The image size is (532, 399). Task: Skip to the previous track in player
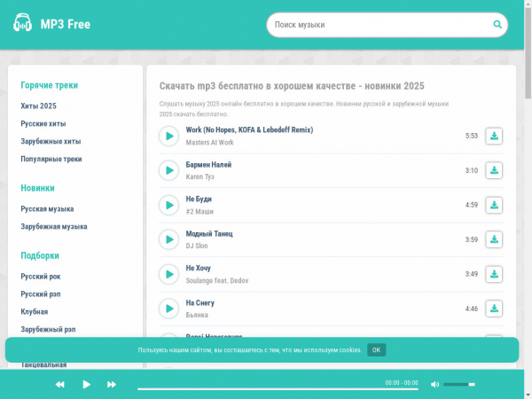(60, 384)
